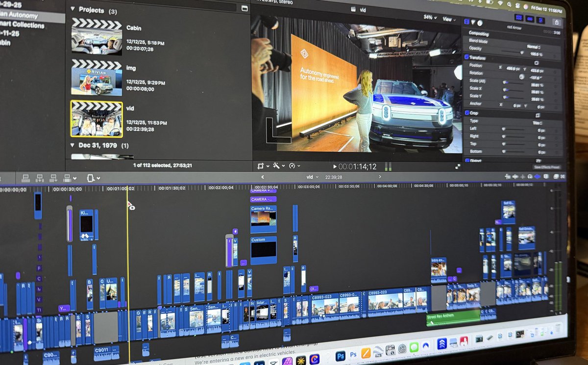Image resolution: width=588 pixels, height=365 pixels.
Task: Click the Crop on-screen controls icon
Action: tap(538, 115)
